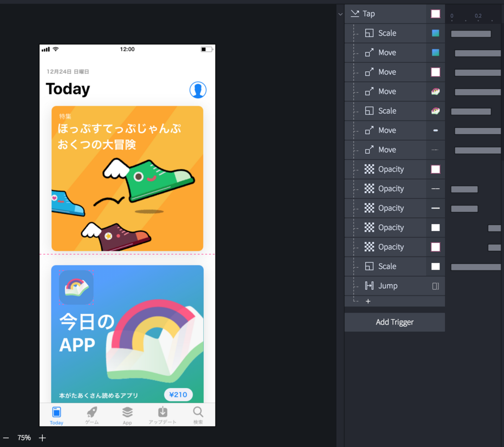Click the 本がたあくさん読めるアプリ caption
The width and height of the screenshot is (504, 447).
[x=98, y=395]
